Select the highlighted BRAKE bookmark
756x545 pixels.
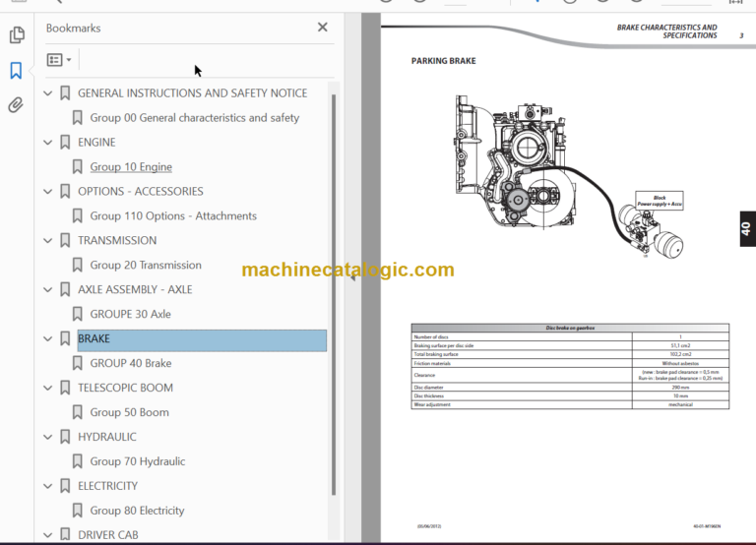(x=202, y=338)
